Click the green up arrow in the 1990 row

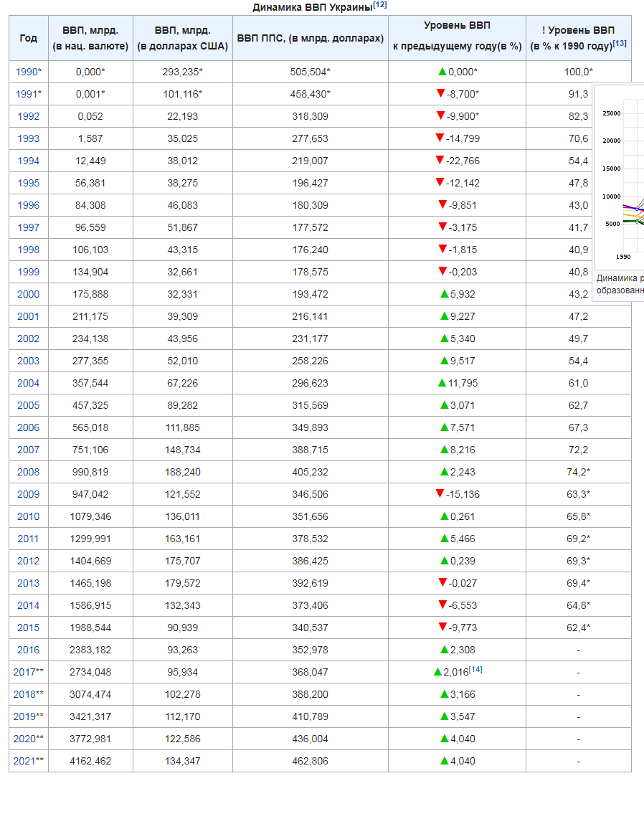(x=442, y=72)
